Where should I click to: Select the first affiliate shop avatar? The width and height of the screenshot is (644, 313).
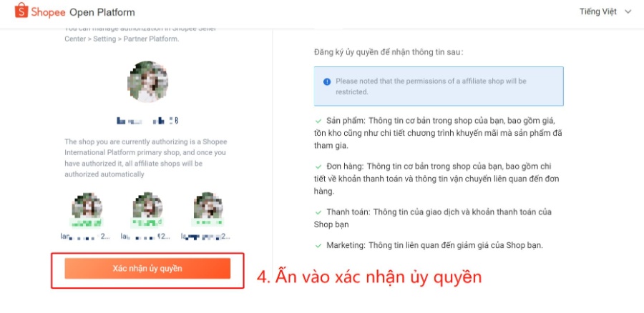(87, 207)
